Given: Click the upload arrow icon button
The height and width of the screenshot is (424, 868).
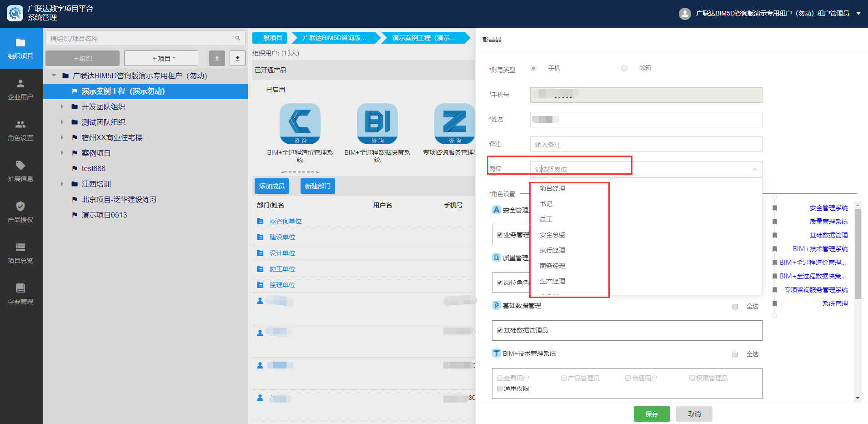Looking at the screenshot, I should 217,58.
